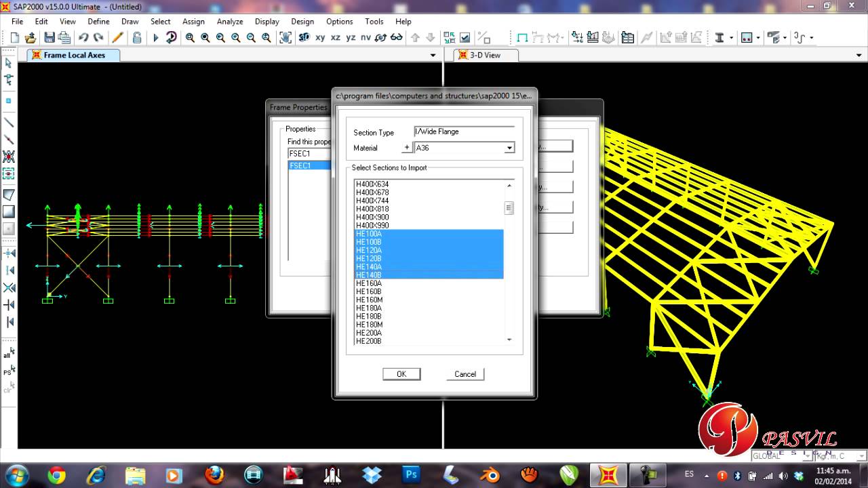
Task: Open the Windows Start menu
Action: (16, 475)
